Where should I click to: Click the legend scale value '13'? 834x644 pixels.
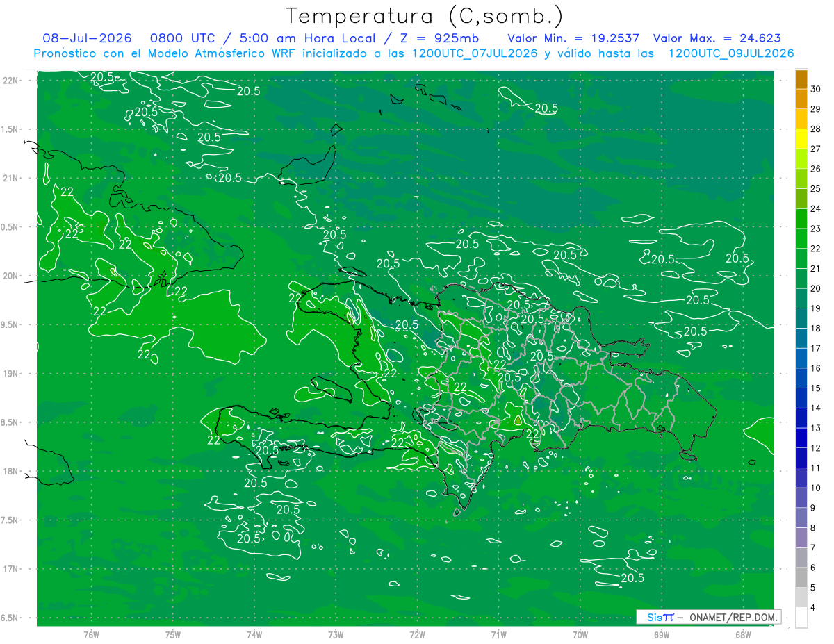click(x=815, y=428)
